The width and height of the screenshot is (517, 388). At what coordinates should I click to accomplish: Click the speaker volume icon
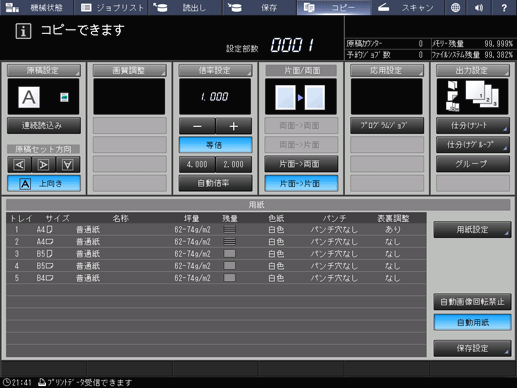[x=479, y=7]
